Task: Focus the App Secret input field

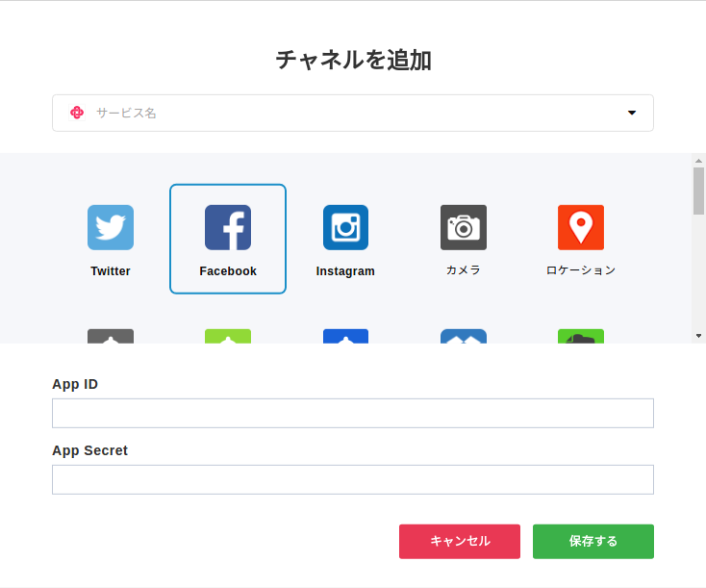Action: click(x=353, y=479)
